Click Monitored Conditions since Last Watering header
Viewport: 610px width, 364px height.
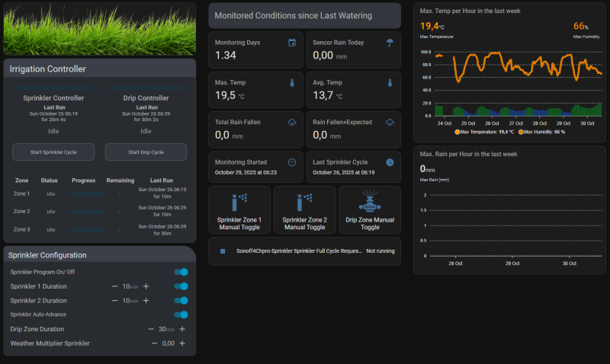tap(304, 15)
